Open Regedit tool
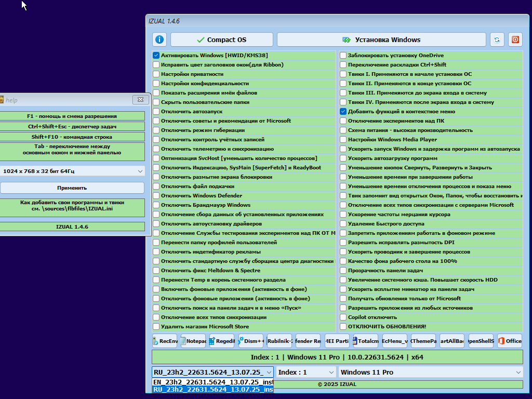Image resolution: width=532 pixels, height=399 pixels. pyautogui.click(x=222, y=341)
